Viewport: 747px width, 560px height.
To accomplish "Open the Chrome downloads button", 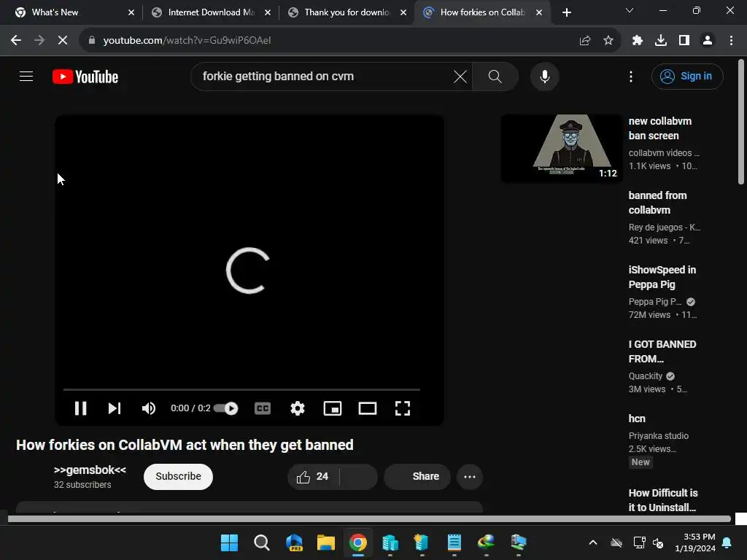I will 661,41.
